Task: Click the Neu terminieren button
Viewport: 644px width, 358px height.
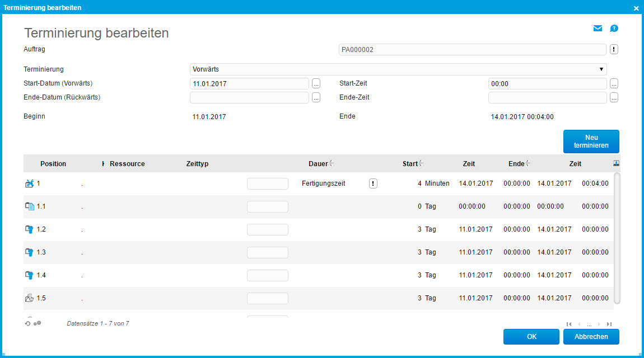Action: pyautogui.click(x=591, y=141)
